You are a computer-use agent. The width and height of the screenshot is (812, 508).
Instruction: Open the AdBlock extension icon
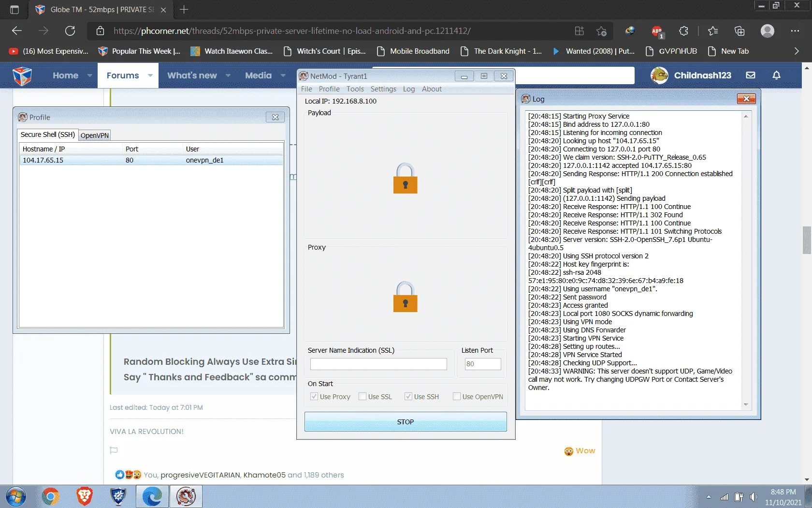657,31
